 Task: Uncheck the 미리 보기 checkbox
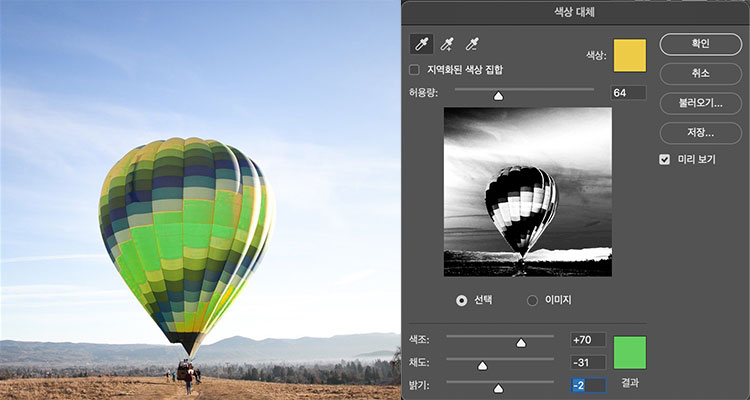pyautogui.click(x=664, y=160)
